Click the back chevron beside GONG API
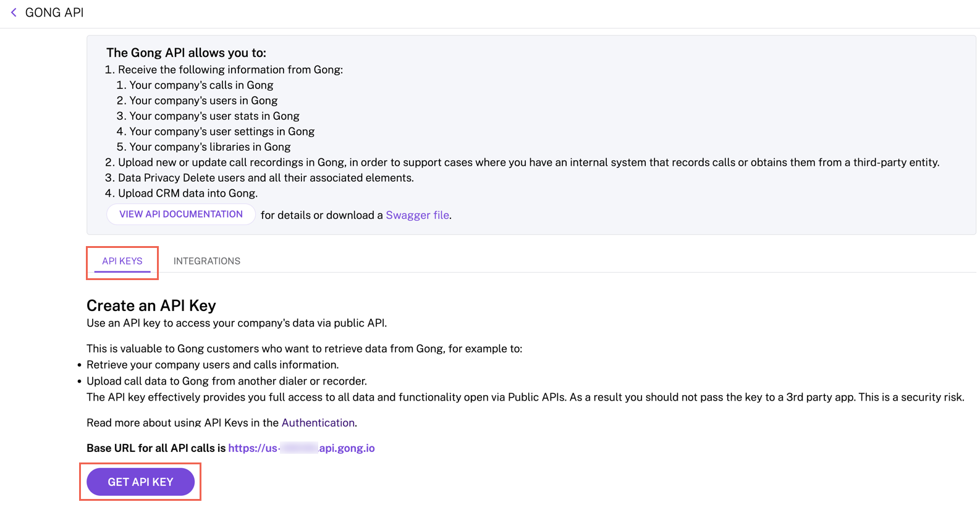 (x=14, y=12)
